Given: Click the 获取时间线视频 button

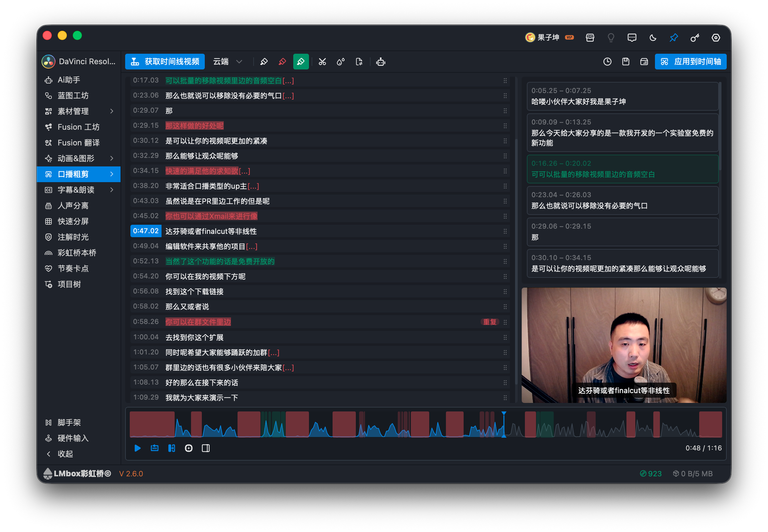Looking at the screenshot, I should [x=165, y=62].
